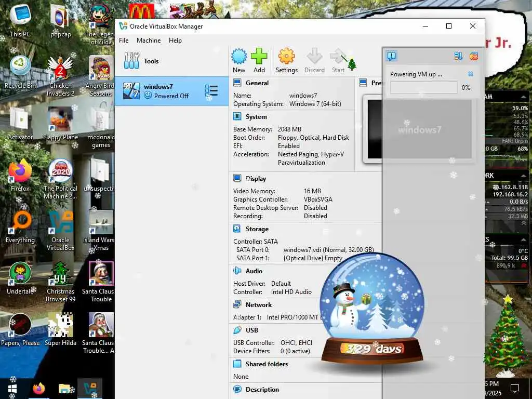Click the Display section header
The width and height of the screenshot is (532, 399).
click(x=256, y=179)
